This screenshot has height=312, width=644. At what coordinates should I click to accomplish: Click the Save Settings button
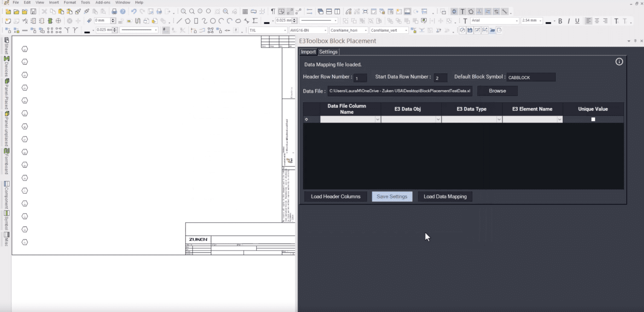pyautogui.click(x=392, y=197)
